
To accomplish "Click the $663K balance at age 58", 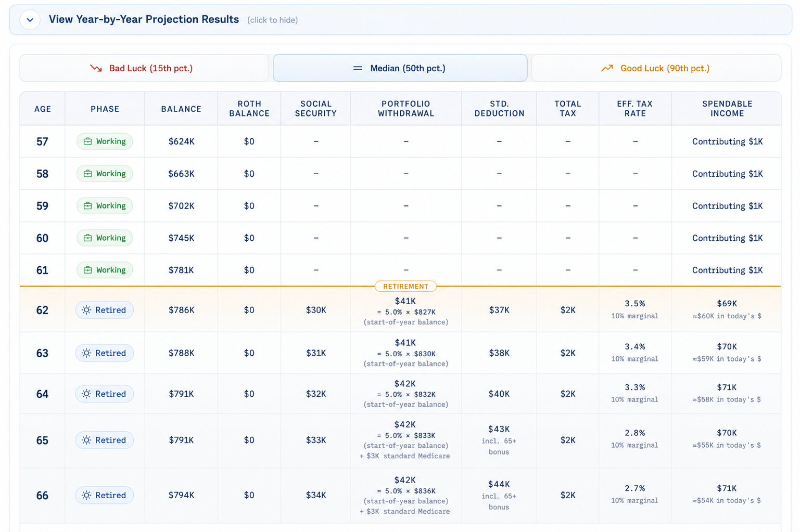I will (x=181, y=174).
